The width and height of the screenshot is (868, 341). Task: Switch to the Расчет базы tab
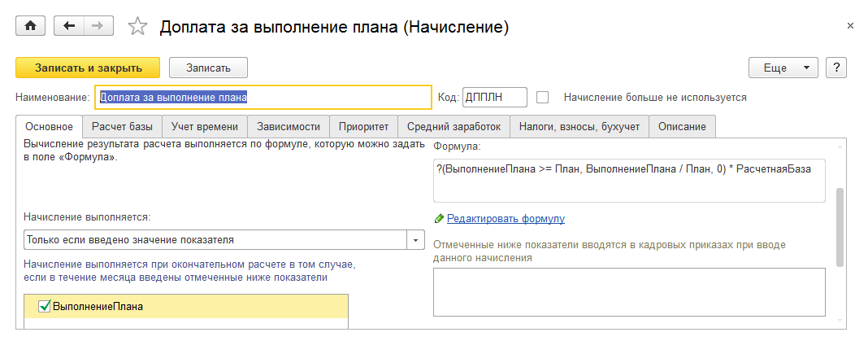[123, 126]
